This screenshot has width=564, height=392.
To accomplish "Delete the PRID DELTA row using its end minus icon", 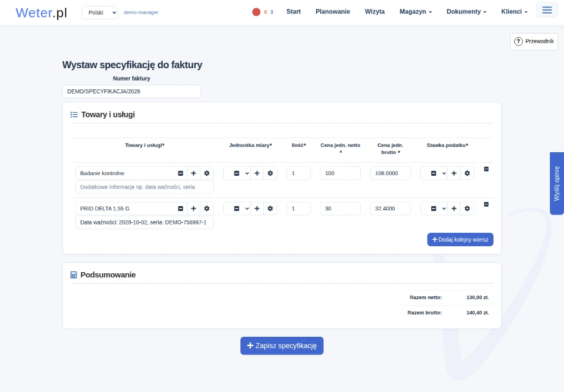I will [x=486, y=204].
